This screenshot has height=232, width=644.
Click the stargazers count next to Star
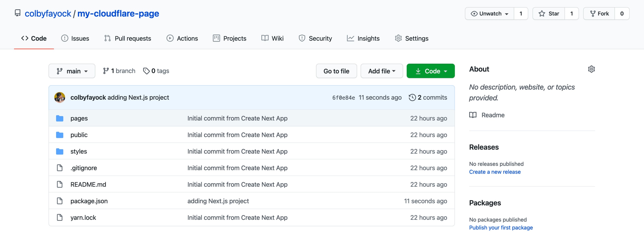[x=572, y=14]
